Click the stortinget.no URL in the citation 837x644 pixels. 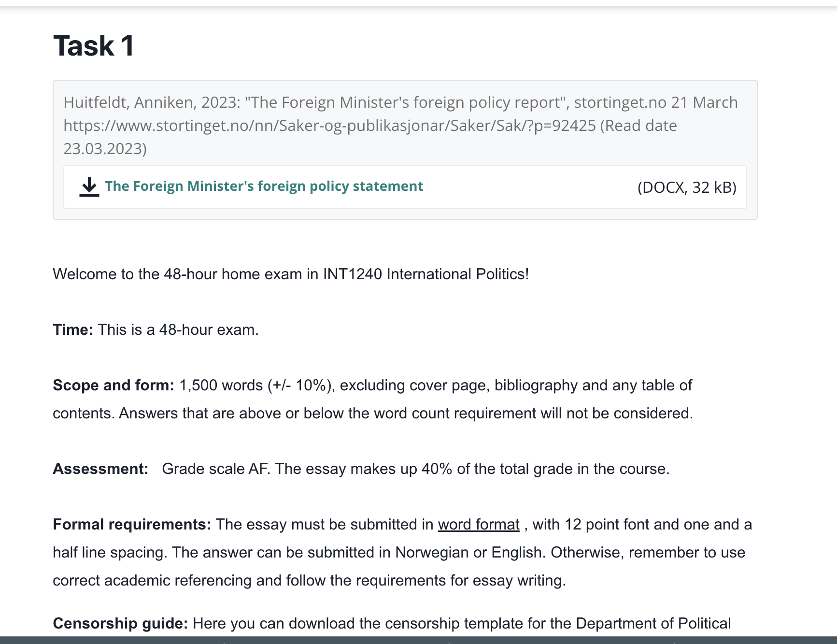click(x=330, y=126)
